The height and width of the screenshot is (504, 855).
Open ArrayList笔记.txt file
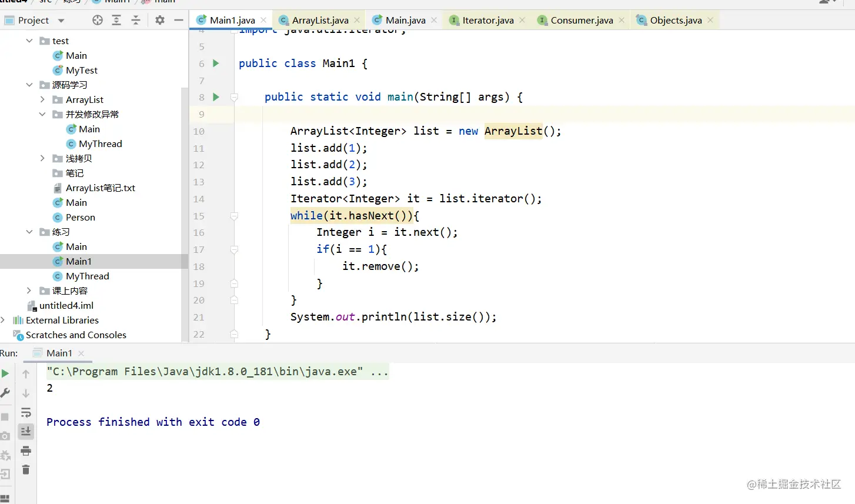point(94,188)
